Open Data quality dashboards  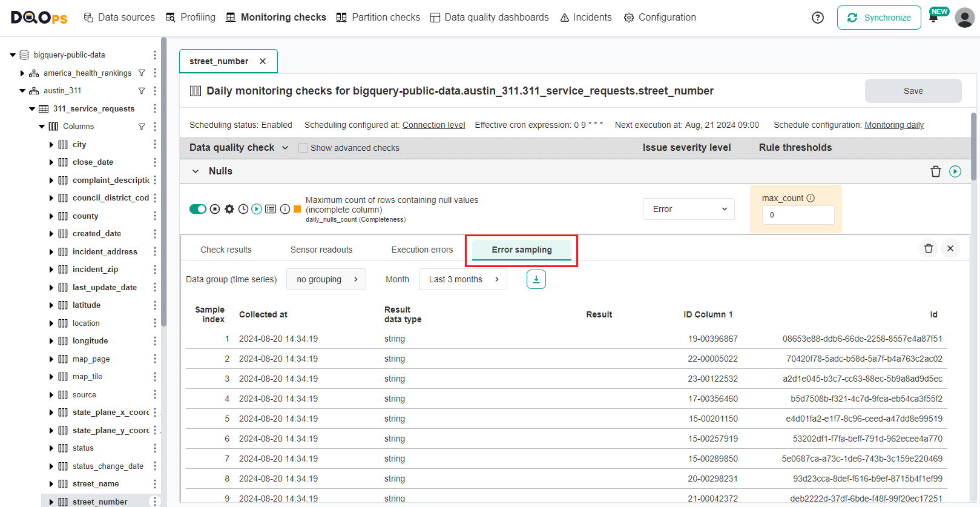490,18
